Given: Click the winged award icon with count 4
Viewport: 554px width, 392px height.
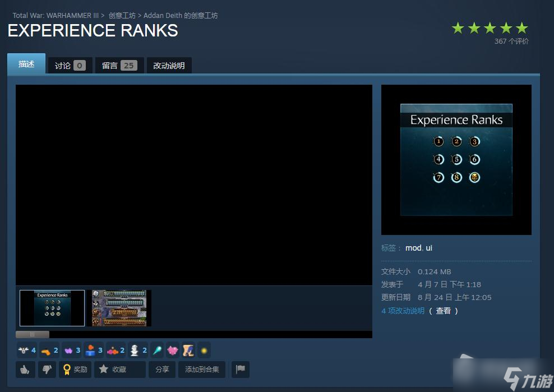Looking at the screenshot, I should coord(24,351).
